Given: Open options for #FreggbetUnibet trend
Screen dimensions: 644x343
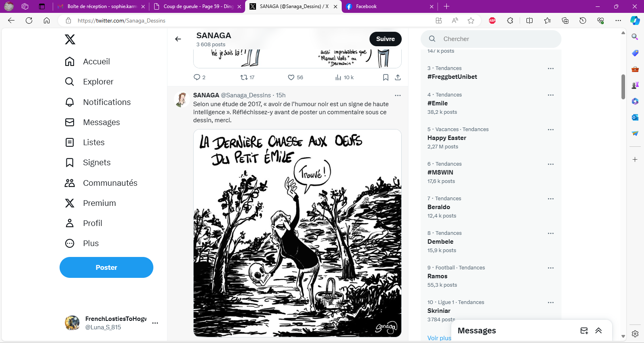Looking at the screenshot, I should [x=551, y=68].
